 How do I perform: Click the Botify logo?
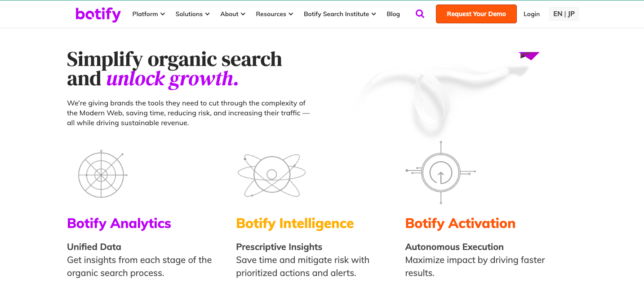pos(98,14)
